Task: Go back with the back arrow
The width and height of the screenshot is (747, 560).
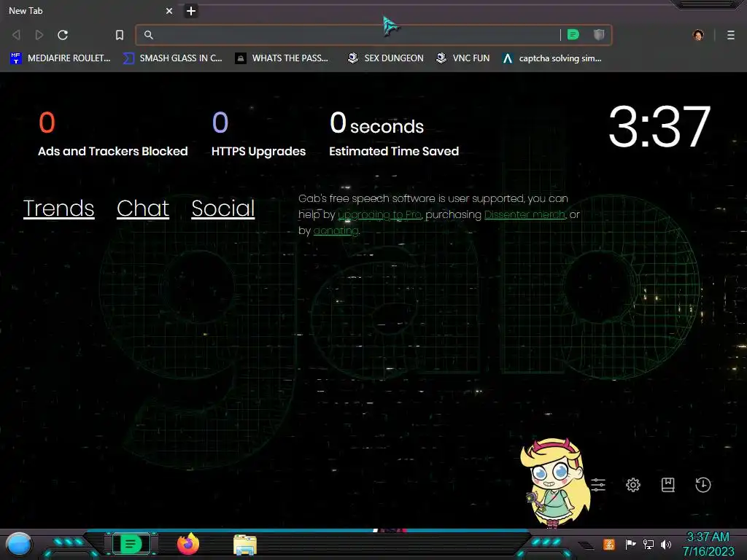Action: pos(16,35)
